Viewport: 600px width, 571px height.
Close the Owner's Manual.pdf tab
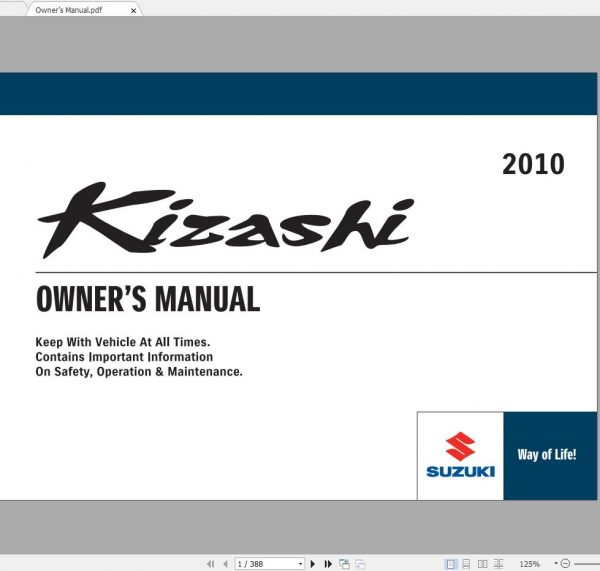133,11
